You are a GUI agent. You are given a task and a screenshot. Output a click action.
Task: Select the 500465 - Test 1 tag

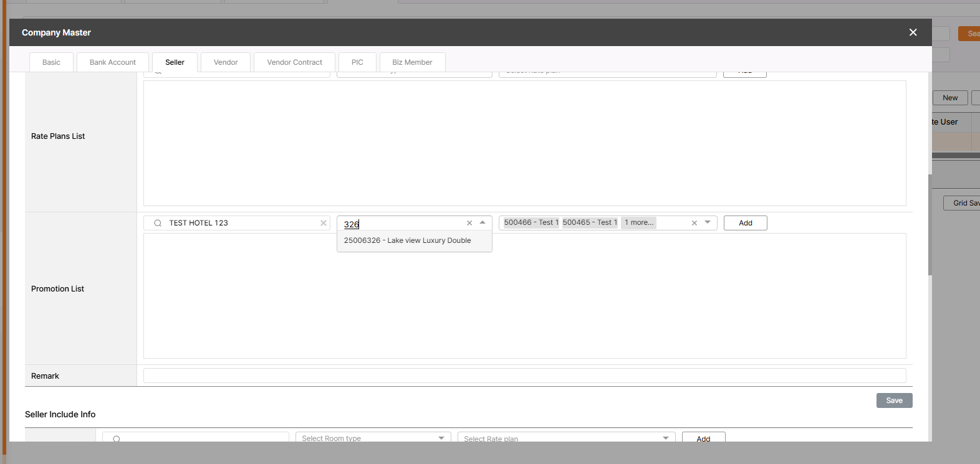pyautogui.click(x=590, y=222)
